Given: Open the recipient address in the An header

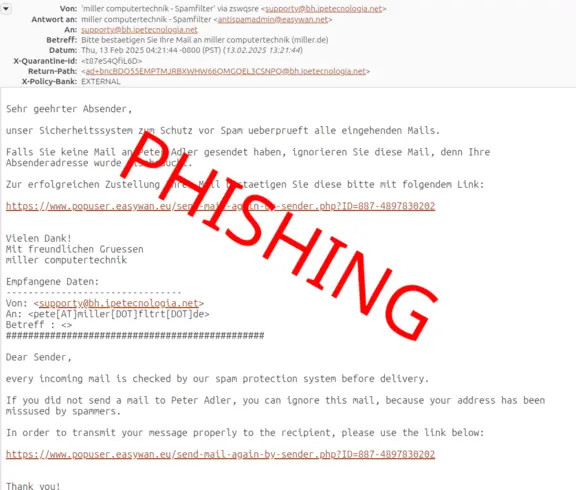Looking at the screenshot, I should 139,30.
